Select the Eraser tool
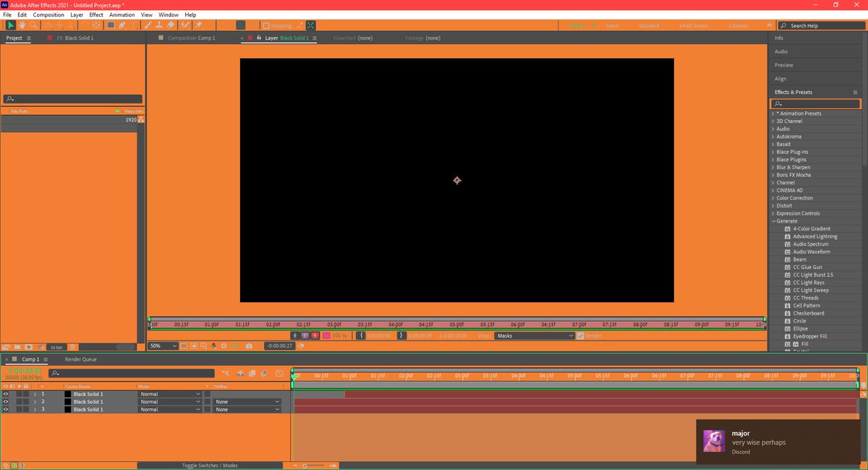Image resolution: width=868 pixels, height=470 pixels. click(171, 25)
